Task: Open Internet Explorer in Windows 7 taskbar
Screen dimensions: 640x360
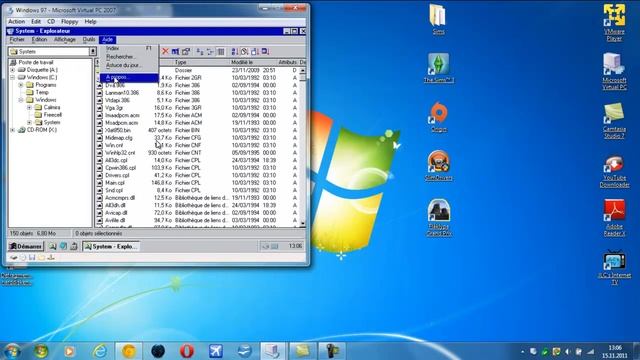Action: (x=100, y=351)
